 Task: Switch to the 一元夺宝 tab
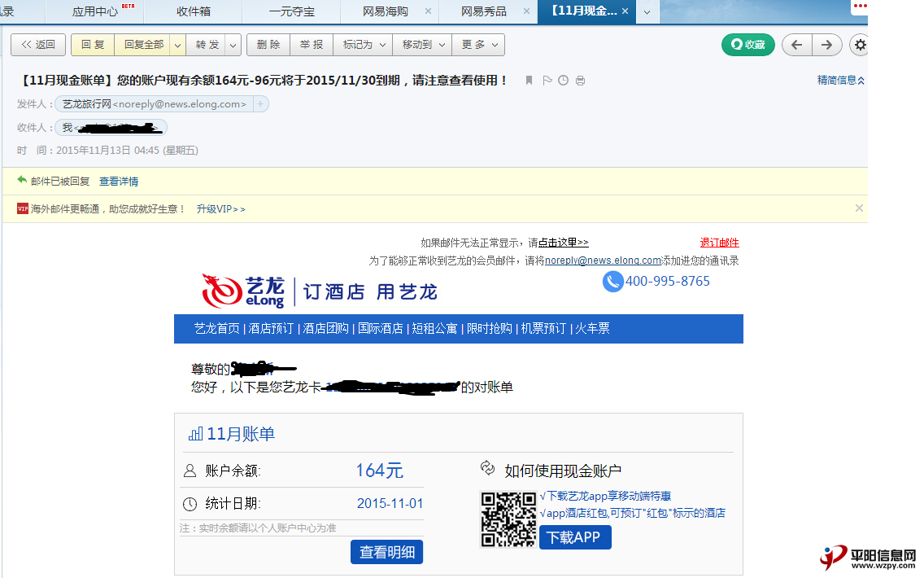coord(292,11)
